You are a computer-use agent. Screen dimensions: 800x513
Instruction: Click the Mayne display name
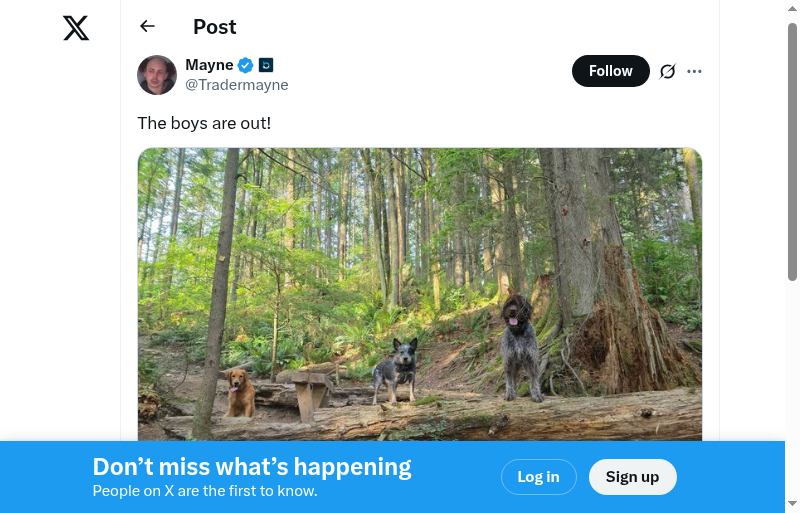click(x=209, y=65)
